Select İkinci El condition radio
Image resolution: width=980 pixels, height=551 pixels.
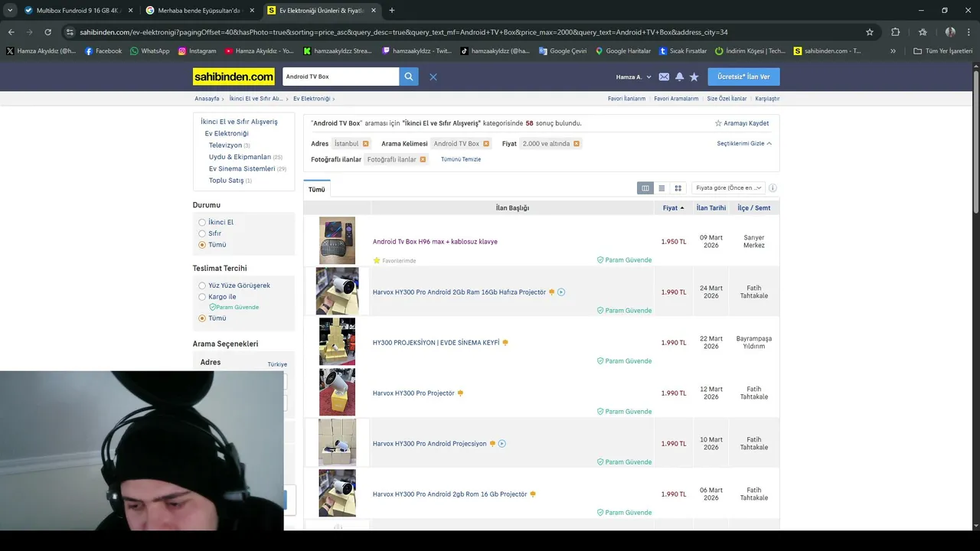click(202, 222)
